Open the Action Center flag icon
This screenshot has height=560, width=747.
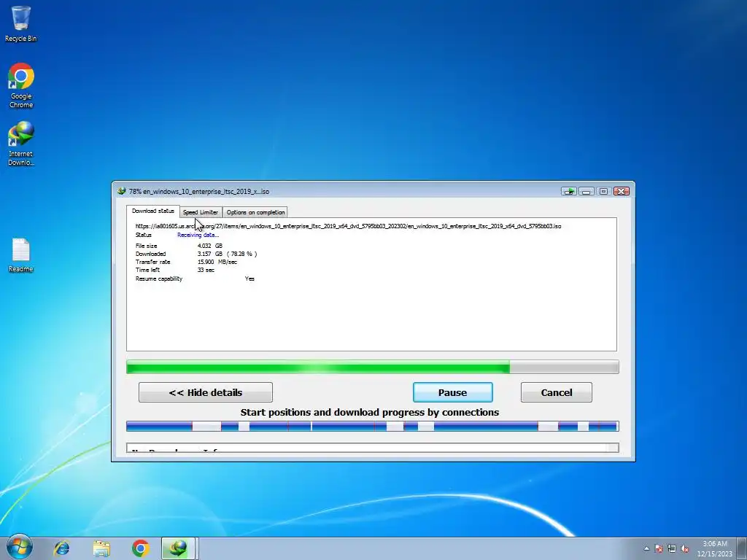click(659, 548)
